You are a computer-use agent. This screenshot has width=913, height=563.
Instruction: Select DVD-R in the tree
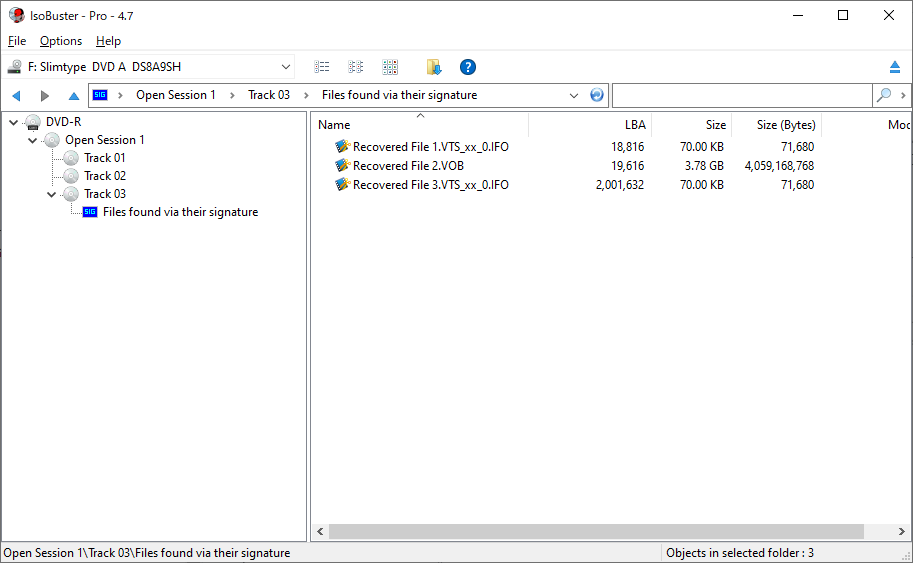[63, 122]
